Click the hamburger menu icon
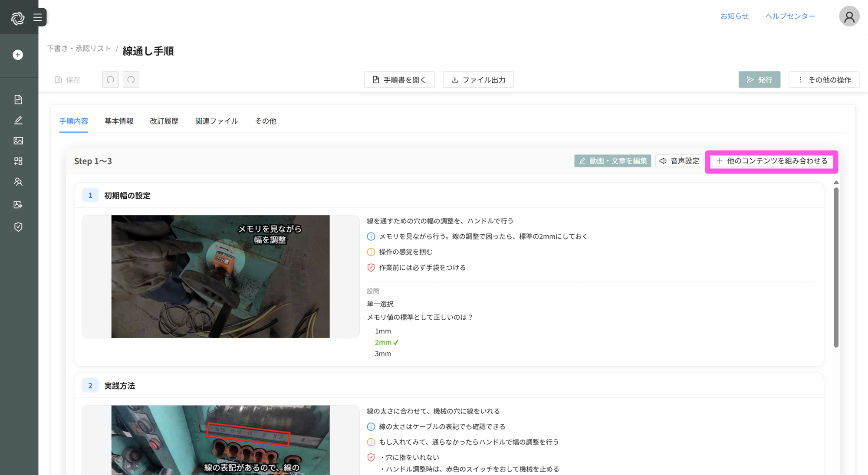Screen dimensions: 868x475 [x=38, y=17]
